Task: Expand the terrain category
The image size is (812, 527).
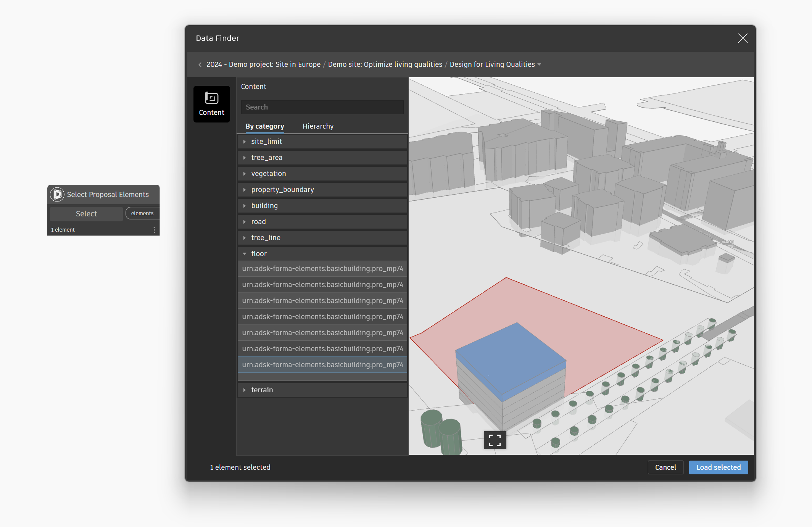Action: [x=245, y=390]
